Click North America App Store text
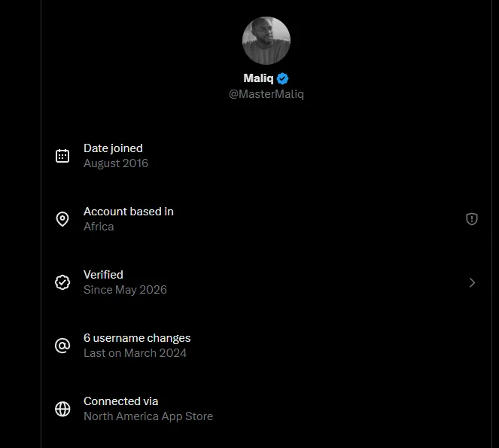 click(x=148, y=416)
